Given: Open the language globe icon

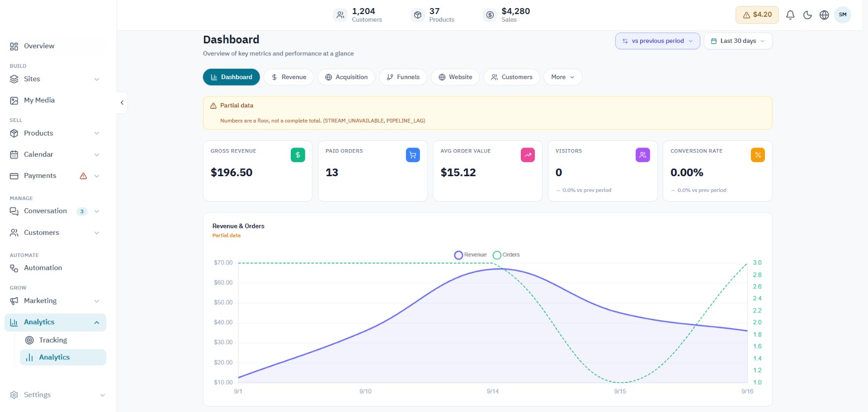Looking at the screenshot, I should pyautogui.click(x=824, y=15).
